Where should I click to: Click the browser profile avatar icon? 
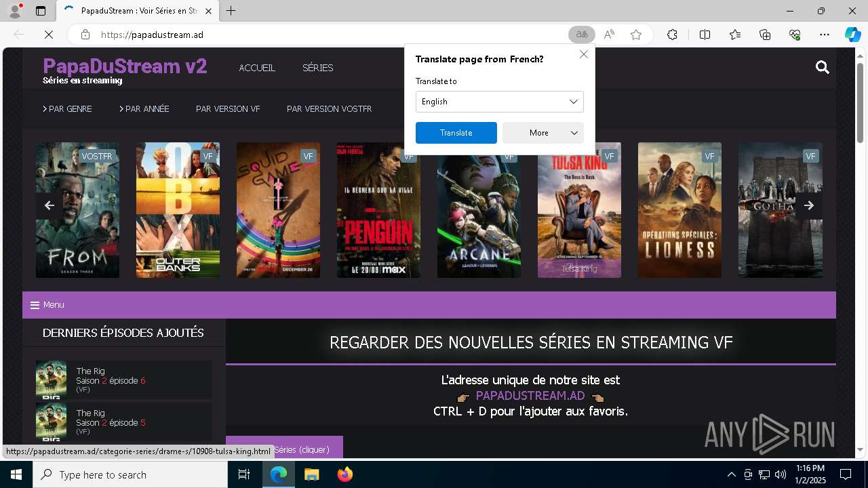(x=14, y=11)
